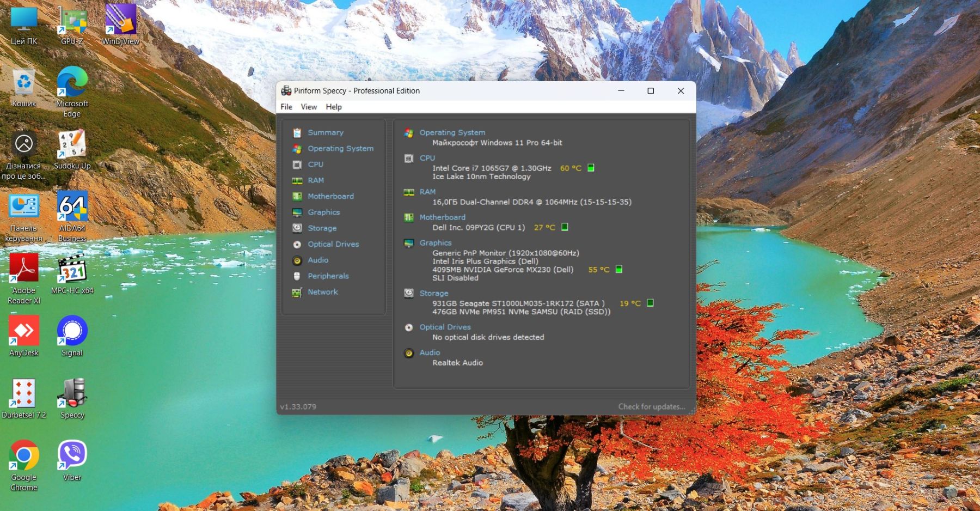Open the Signal desktop shortcut
The image size is (980, 511).
(72, 336)
